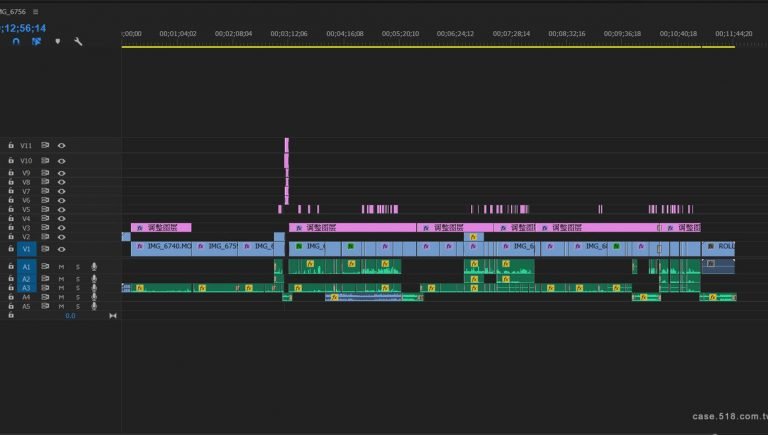The height and width of the screenshot is (435, 768).
Task: Hide track V3 using eye icon
Action: point(61,228)
